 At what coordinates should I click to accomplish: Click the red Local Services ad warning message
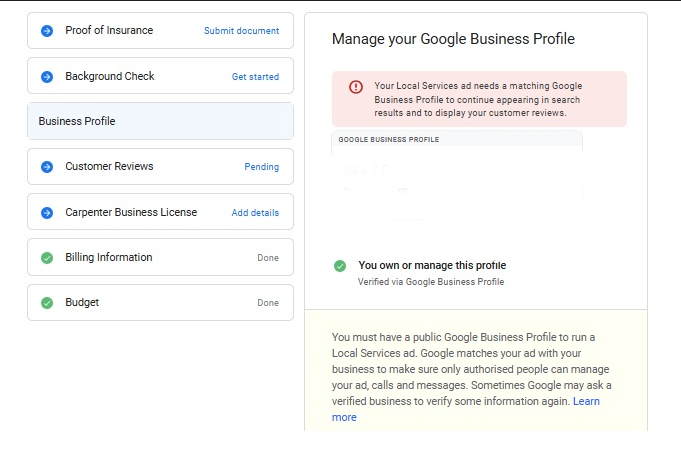[478, 99]
